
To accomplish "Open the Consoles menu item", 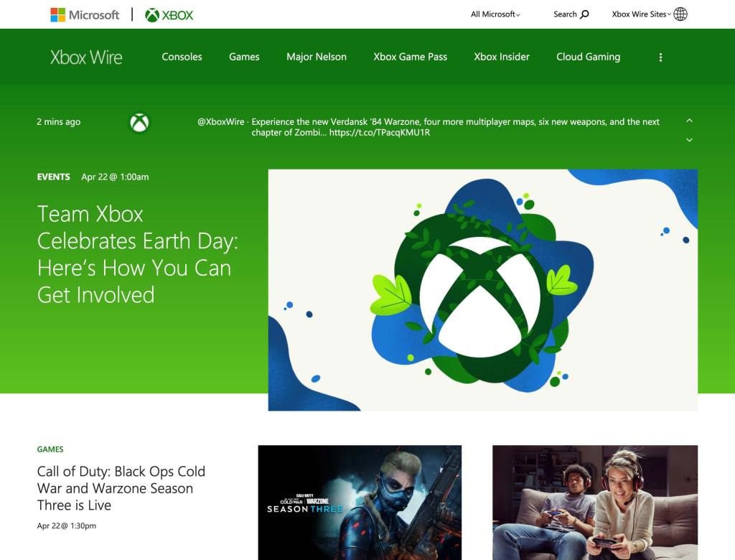I will pos(182,57).
